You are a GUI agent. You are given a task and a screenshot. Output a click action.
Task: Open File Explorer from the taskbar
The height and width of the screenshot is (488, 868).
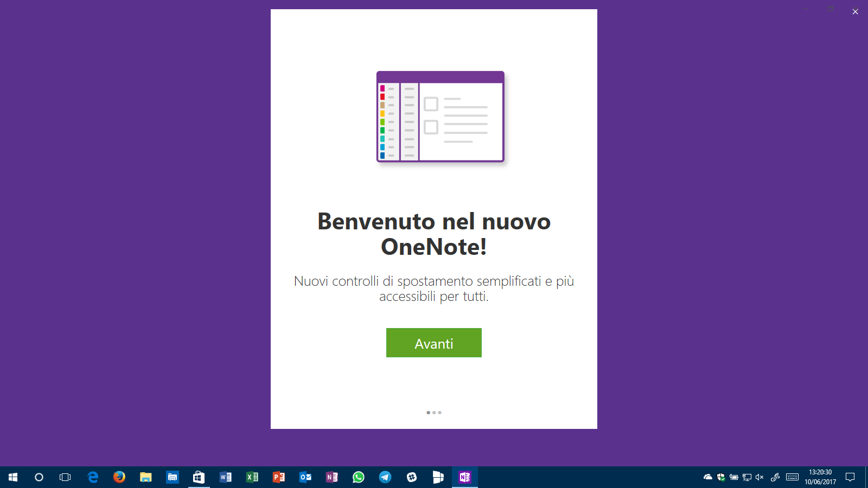pos(146,477)
